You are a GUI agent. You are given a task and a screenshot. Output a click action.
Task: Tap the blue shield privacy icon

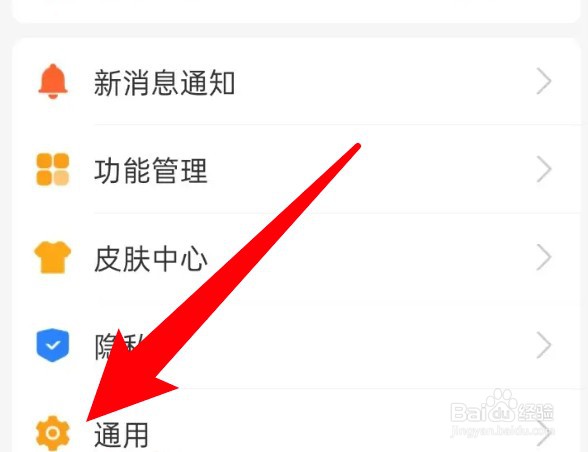(53, 345)
